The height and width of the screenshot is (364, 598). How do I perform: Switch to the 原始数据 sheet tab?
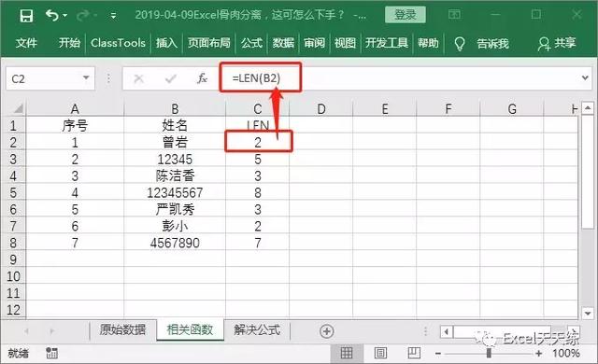(x=122, y=329)
